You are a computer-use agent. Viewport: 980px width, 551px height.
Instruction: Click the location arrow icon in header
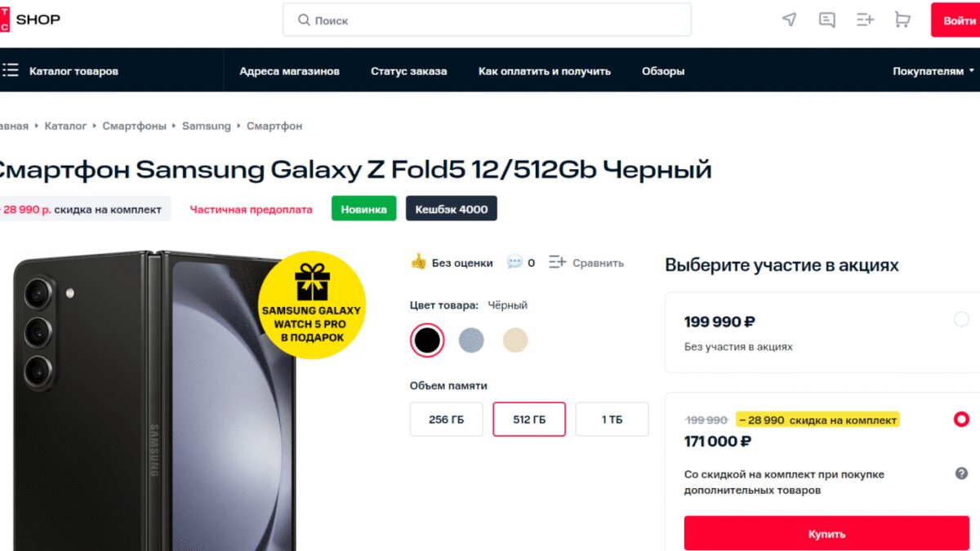[789, 20]
